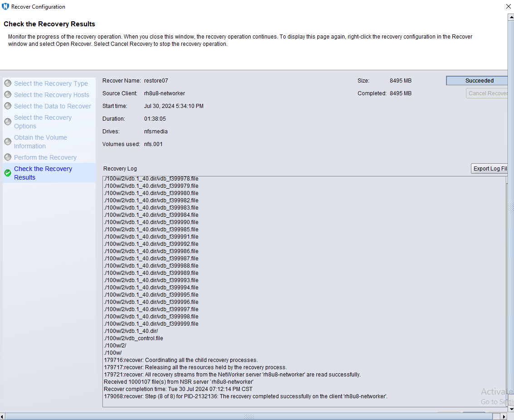Click log line Received 1000107 file(s)
The width and height of the screenshot is (514, 420).
click(x=179, y=382)
